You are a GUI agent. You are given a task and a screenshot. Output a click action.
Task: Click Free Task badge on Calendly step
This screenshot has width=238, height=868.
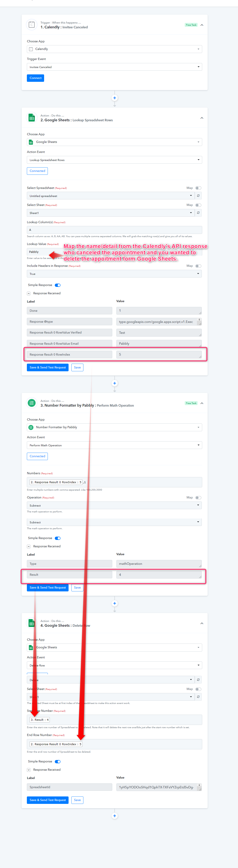coord(191,25)
